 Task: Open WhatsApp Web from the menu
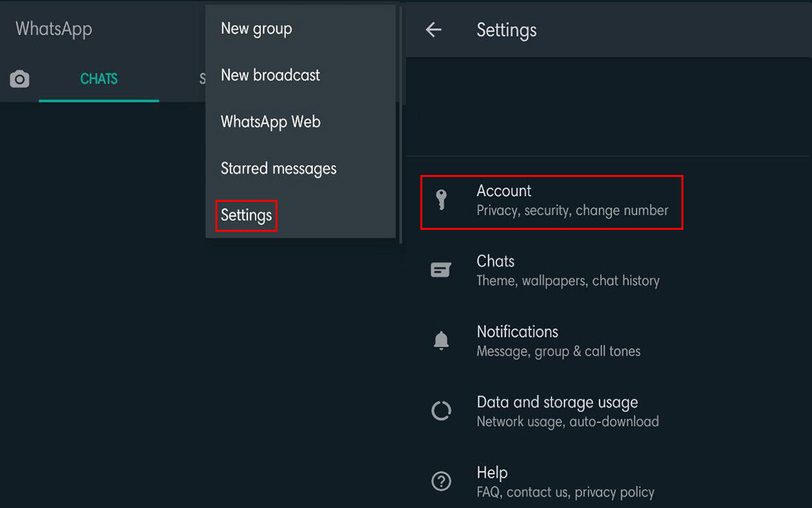pyautogui.click(x=270, y=122)
